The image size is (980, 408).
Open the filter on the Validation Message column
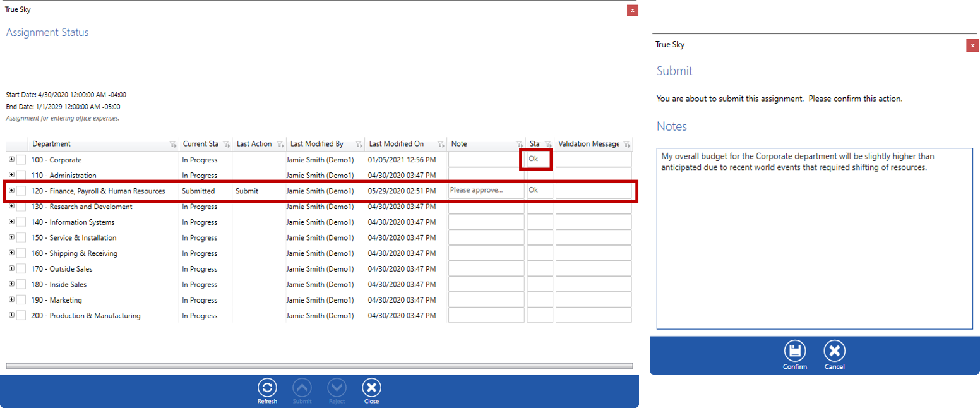point(628,144)
